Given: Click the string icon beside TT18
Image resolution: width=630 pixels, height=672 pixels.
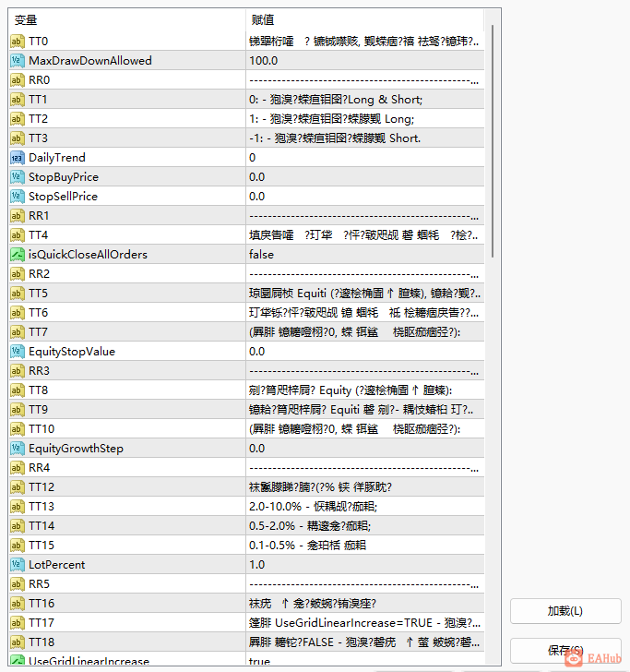Looking at the screenshot, I should coord(18,642).
